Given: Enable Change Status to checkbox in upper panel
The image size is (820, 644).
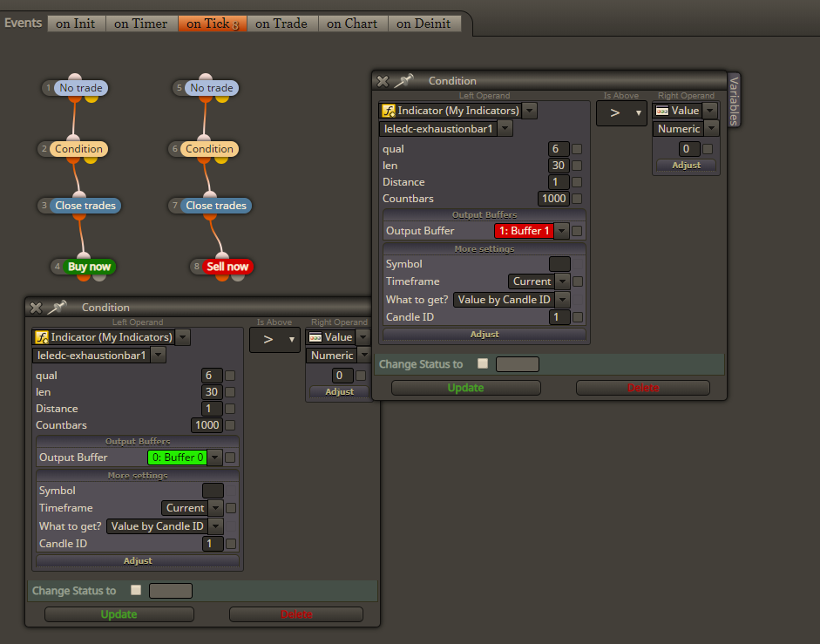Looking at the screenshot, I should pos(483,363).
